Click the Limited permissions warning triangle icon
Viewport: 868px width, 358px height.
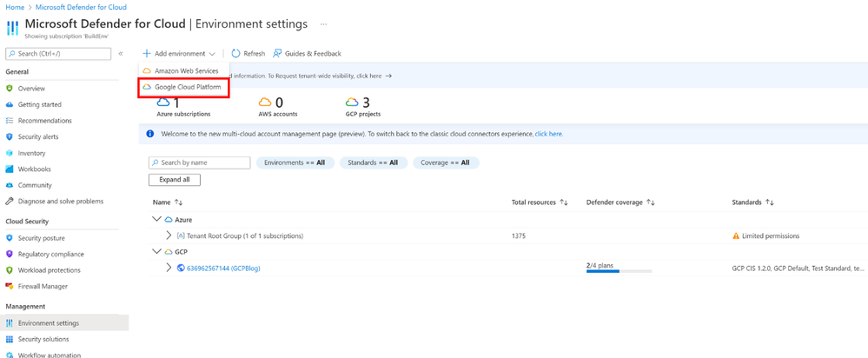point(736,235)
